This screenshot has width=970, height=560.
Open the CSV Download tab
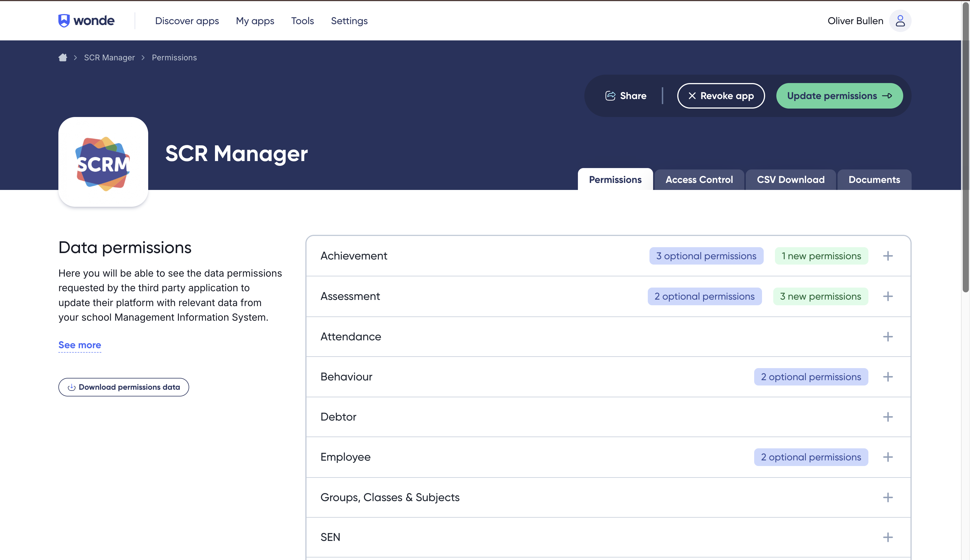point(790,180)
